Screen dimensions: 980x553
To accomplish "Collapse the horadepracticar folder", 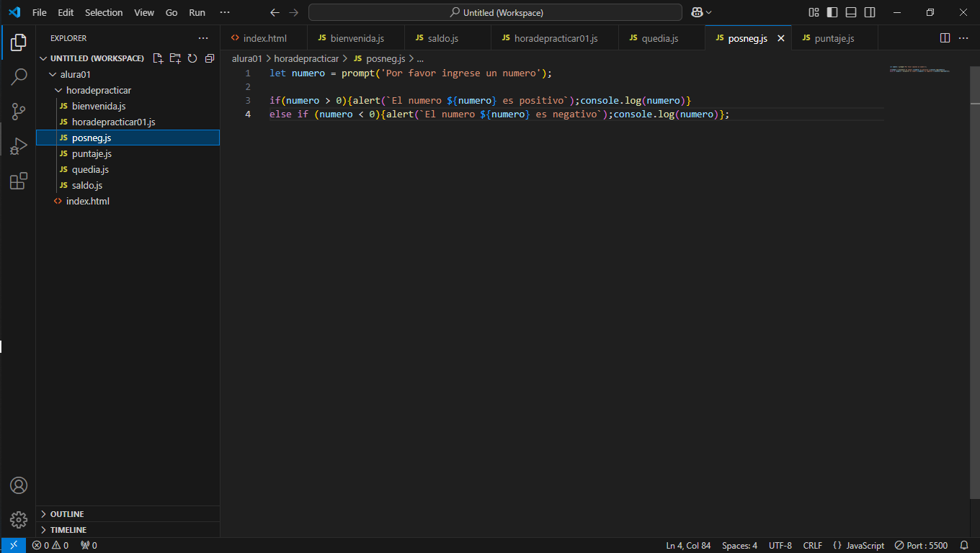I will pos(59,90).
